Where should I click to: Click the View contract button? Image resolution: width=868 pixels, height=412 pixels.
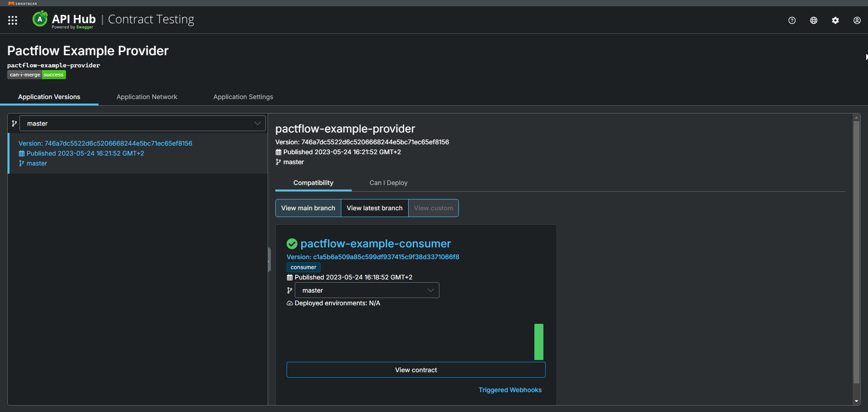tap(416, 370)
